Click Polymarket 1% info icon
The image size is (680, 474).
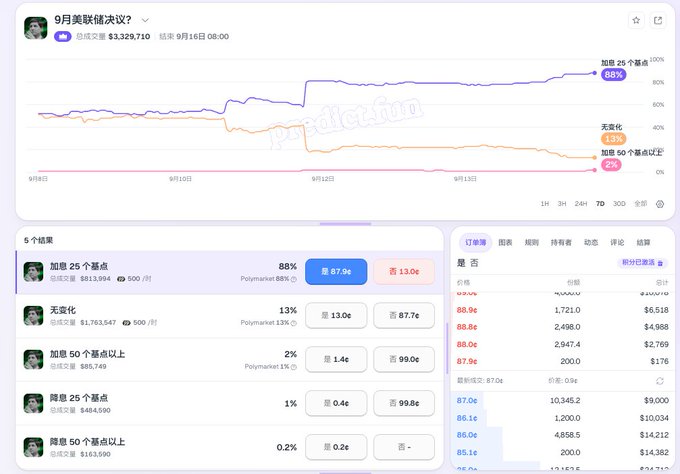pos(294,367)
